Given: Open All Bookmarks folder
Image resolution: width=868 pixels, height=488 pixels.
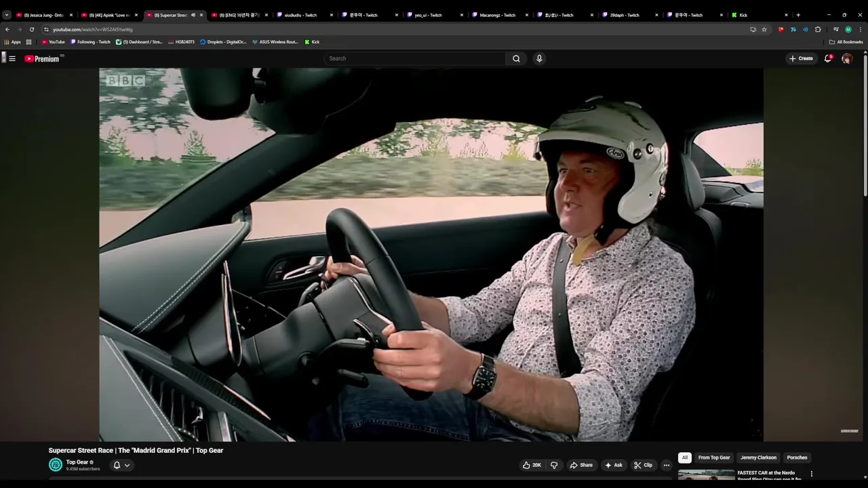Looking at the screenshot, I should (846, 42).
